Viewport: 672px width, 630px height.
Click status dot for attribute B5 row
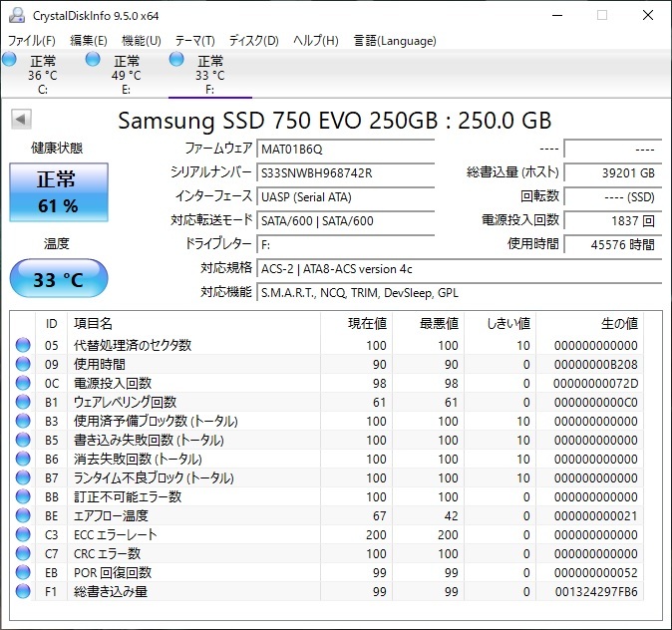23,440
